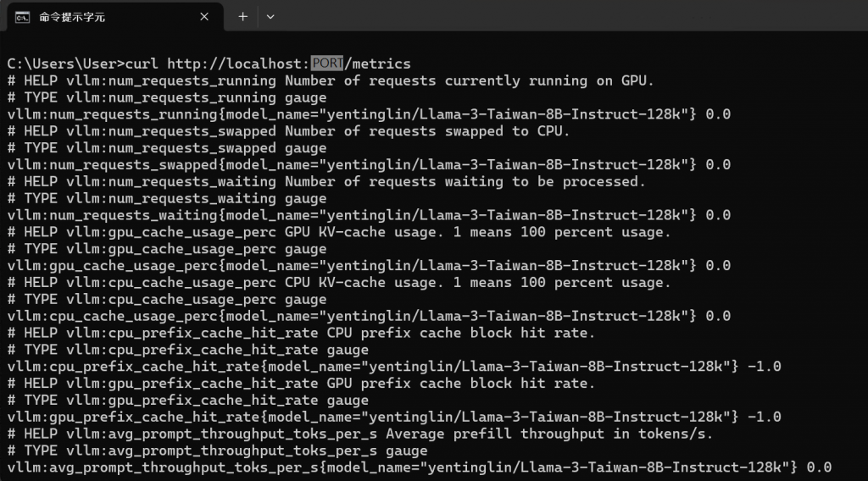Close the 命令提示字元 tab
The height and width of the screenshot is (481, 868).
[204, 17]
